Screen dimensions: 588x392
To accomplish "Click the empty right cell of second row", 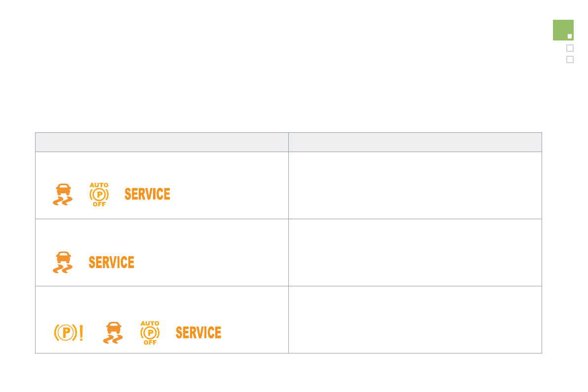I will (415, 252).
